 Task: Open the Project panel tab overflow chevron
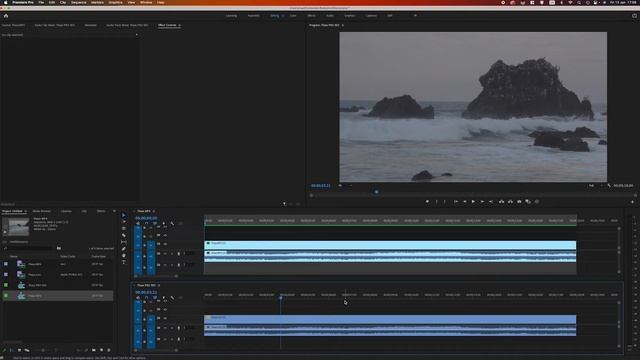coord(114,211)
